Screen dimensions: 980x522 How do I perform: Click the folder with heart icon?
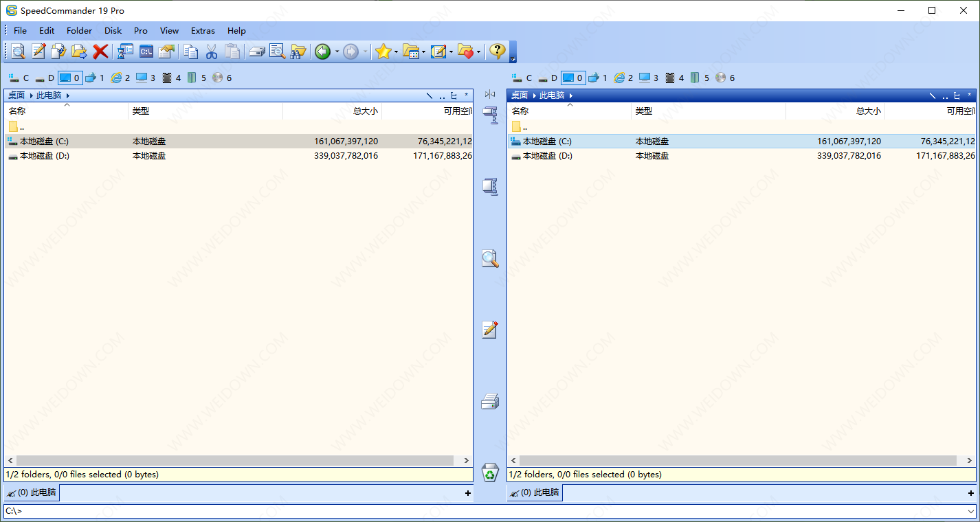tap(466, 52)
